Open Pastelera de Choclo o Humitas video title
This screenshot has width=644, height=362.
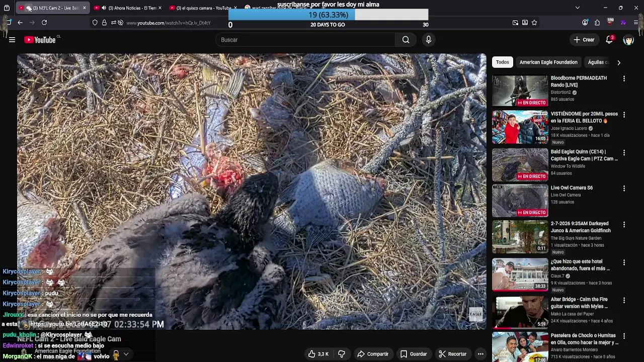(x=585, y=339)
